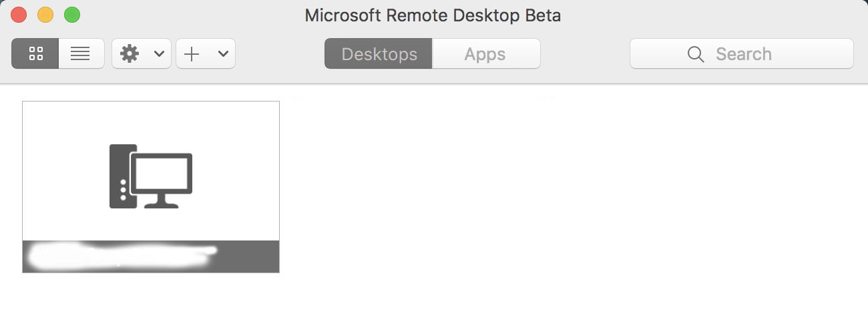Close the Remote Desktop window

point(19,15)
